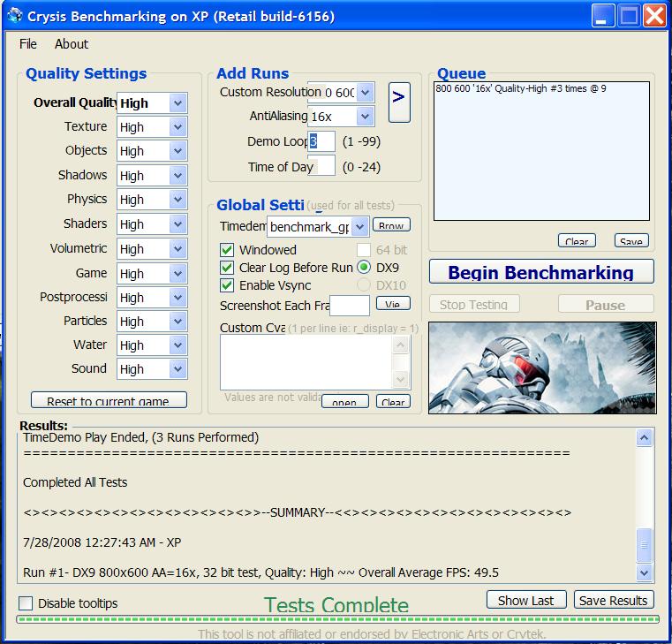The width and height of the screenshot is (672, 644).
Task: Expand the Physics quality dropdown
Action: (x=177, y=200)
